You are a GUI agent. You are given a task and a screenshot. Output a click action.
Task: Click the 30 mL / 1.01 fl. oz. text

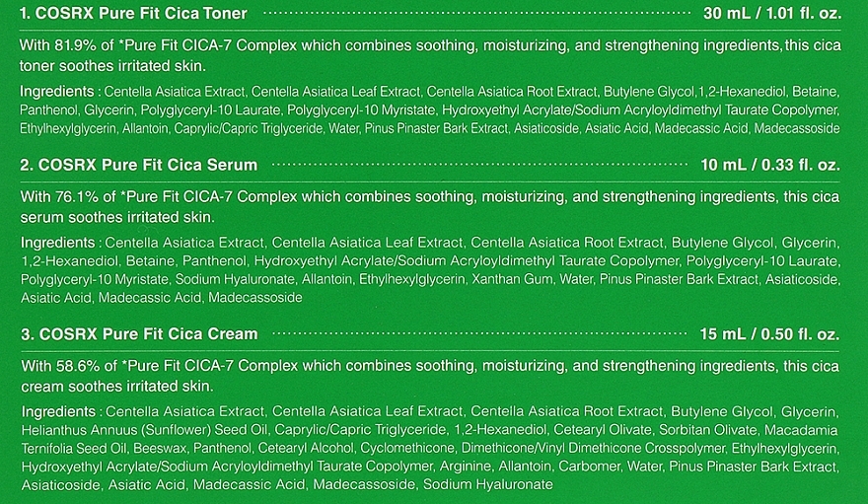point(771,13)
